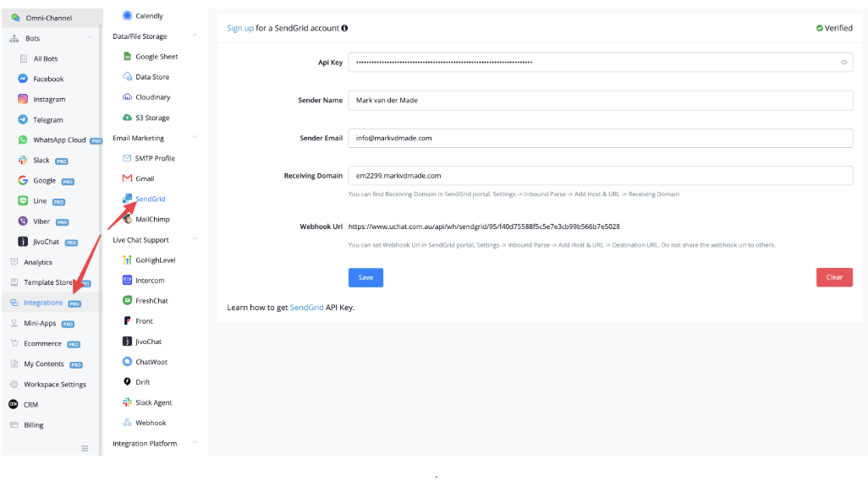The height and width of the screenshot is (492, 868).
Task: Click the Line channel icon
Action: [x=23, y=201]
